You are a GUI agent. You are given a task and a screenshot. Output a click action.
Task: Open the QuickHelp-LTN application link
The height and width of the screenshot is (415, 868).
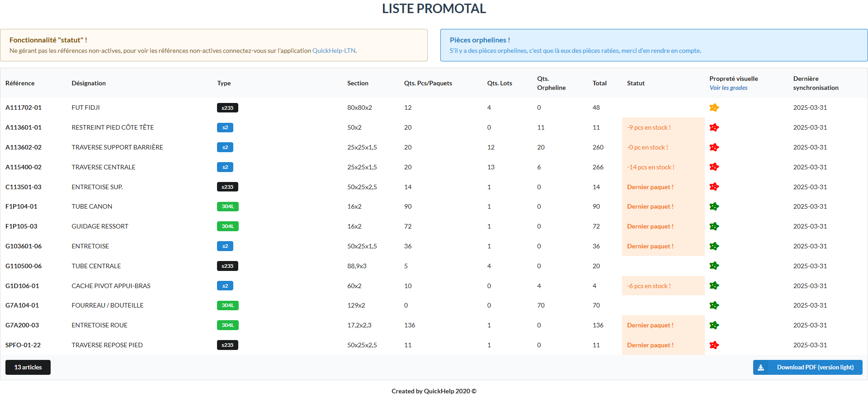click(334, 51)
